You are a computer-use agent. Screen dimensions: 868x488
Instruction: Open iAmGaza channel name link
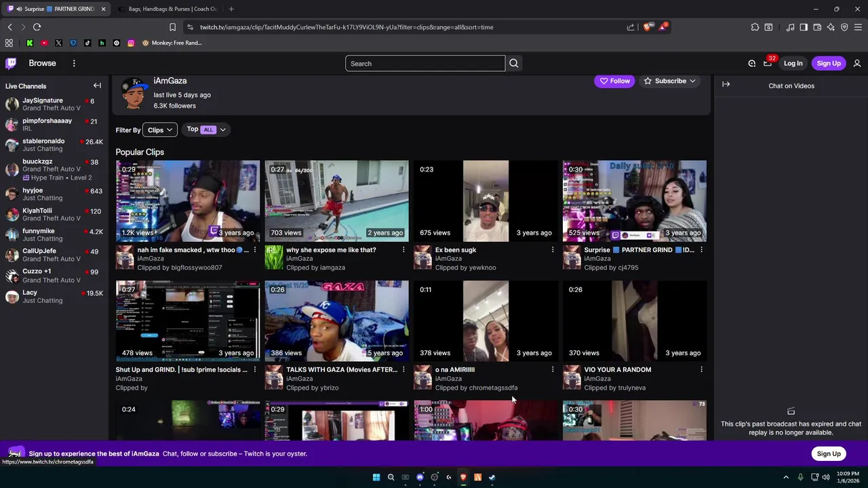[x=170, y=81]
